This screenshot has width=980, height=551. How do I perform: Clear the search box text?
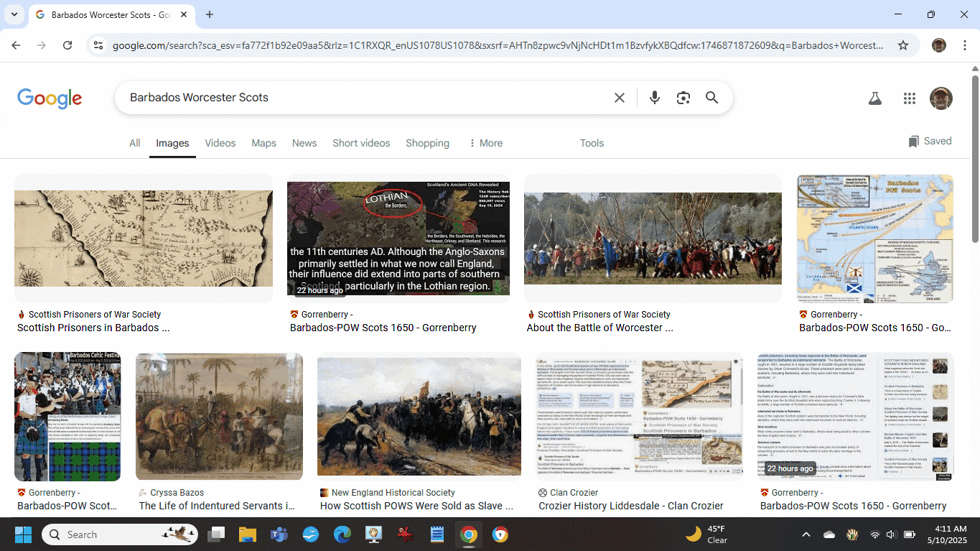[619, 98]
